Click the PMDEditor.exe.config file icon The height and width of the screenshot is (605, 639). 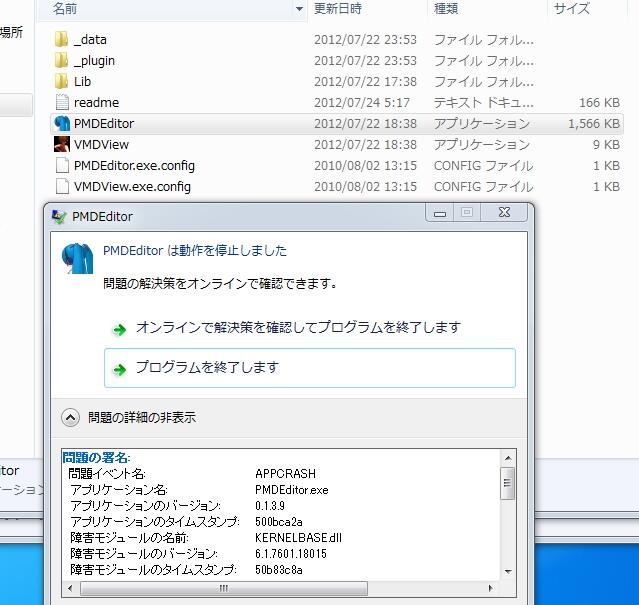62,165
